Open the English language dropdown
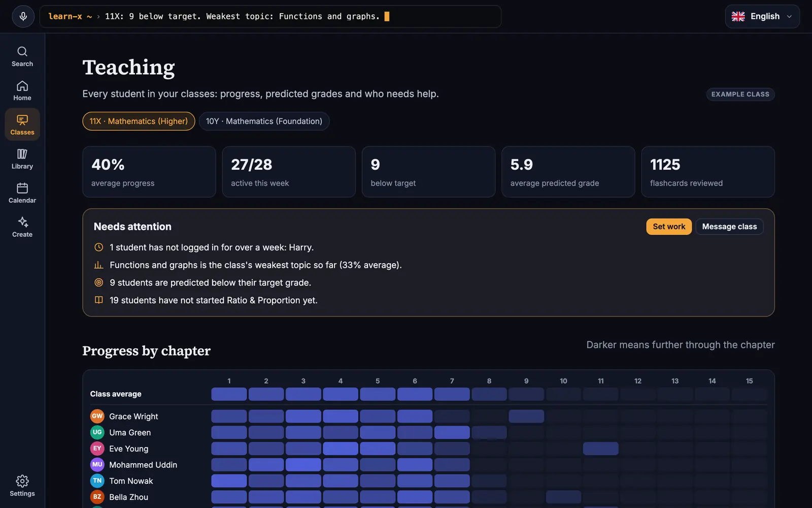812x508 pixels. click(x=762, y=16)
